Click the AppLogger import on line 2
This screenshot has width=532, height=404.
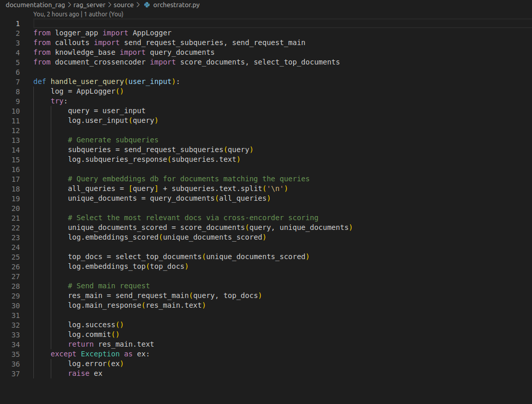coord(152,32)
